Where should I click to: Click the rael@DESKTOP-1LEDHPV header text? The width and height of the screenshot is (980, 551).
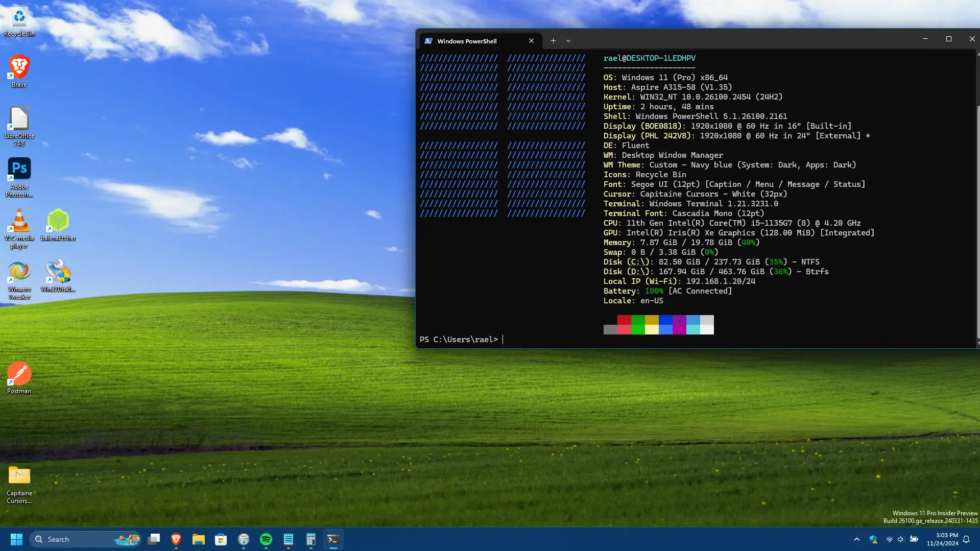click(x=650, y=58)
